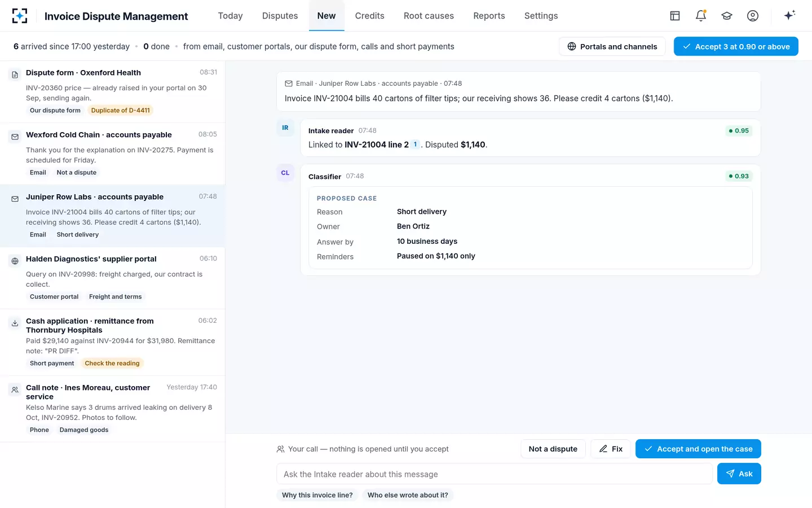Open the user account profile icon
The height and width of the screenshot is (508, 812).
[753, 16]
